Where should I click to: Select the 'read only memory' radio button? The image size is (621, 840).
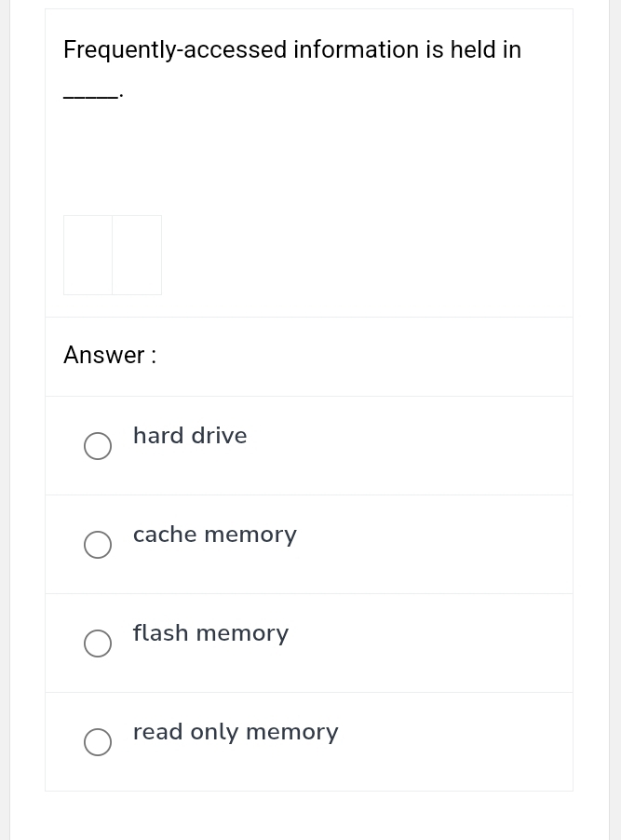[98, 742]
